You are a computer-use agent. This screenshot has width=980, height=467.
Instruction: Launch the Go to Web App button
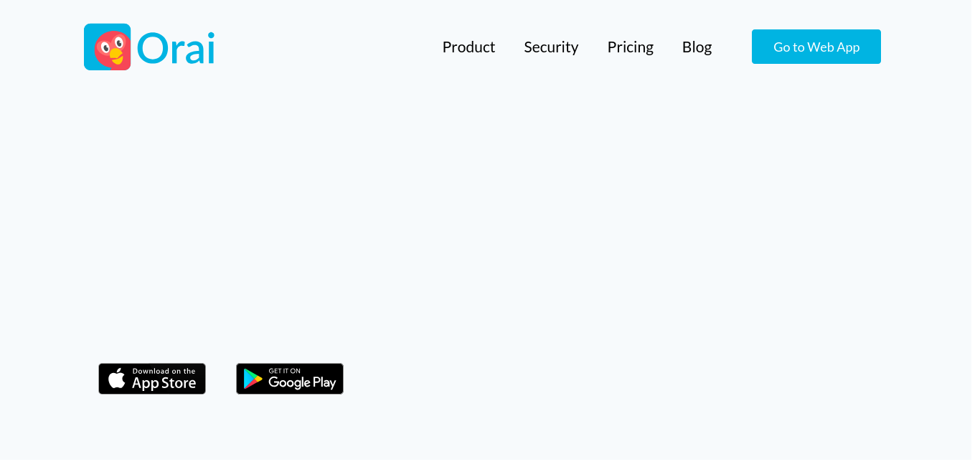coord(816,47)
